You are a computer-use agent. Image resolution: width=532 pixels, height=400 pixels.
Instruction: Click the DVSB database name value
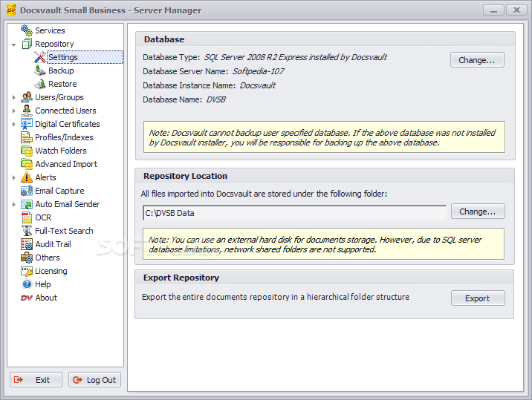(215, 99)
